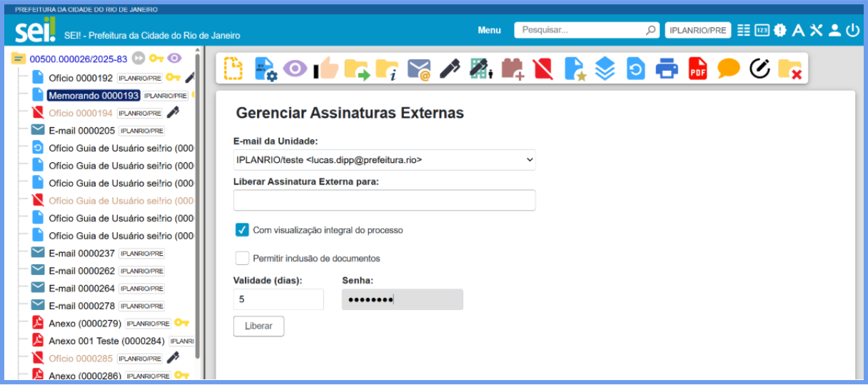Viewport: 868px width, 385px height.
Task: Click the printer icon in toolbar
Action: click(667, 69)
